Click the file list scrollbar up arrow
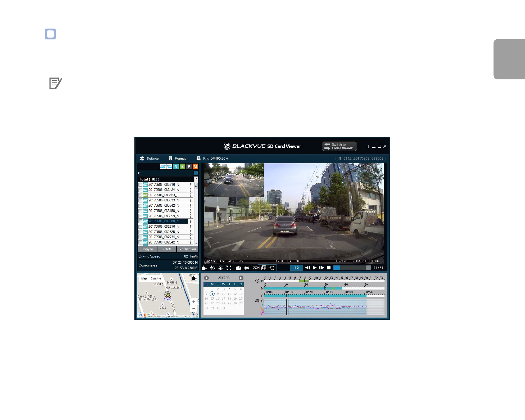This screenshot has height=420, width=525. click(196, 179)
